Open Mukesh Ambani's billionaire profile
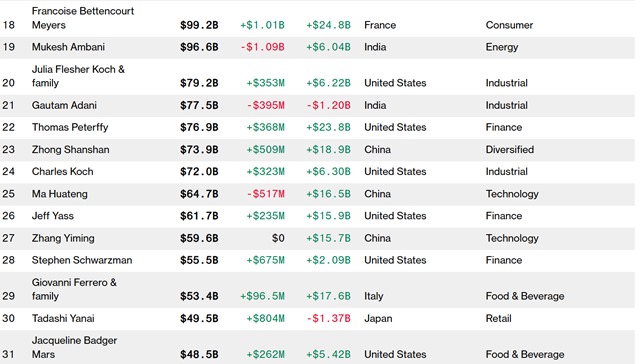 pos(68,47)
